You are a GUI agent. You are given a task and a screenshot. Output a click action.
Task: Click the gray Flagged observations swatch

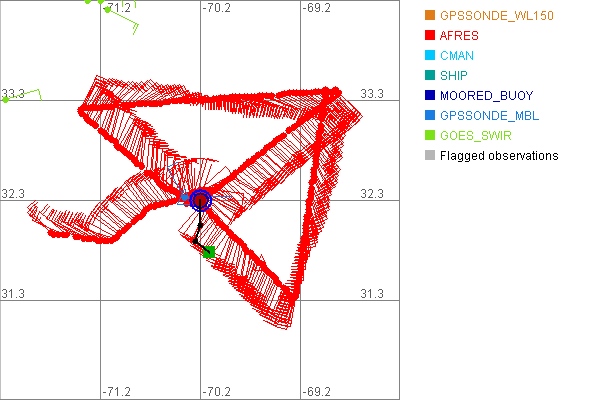coord(430,156)
